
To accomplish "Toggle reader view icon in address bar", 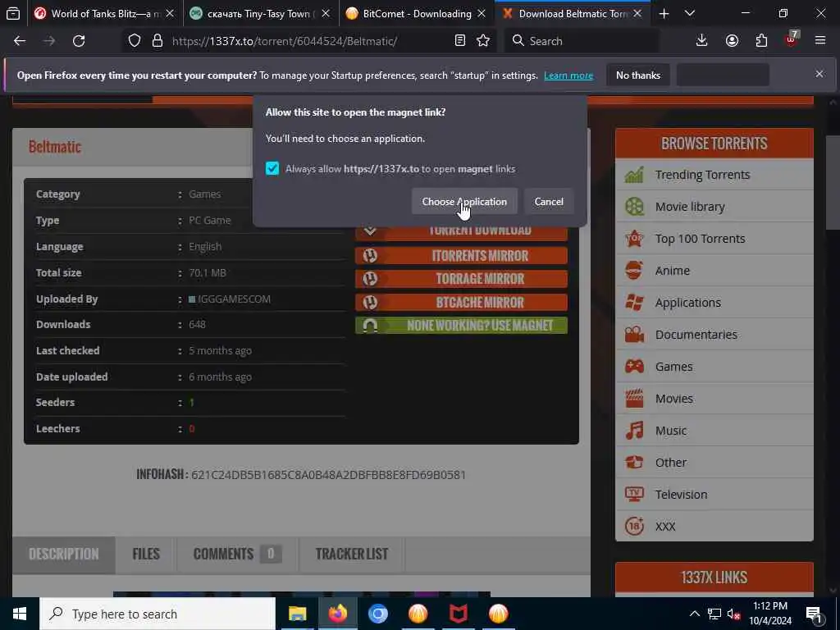I will pos(459,41).
